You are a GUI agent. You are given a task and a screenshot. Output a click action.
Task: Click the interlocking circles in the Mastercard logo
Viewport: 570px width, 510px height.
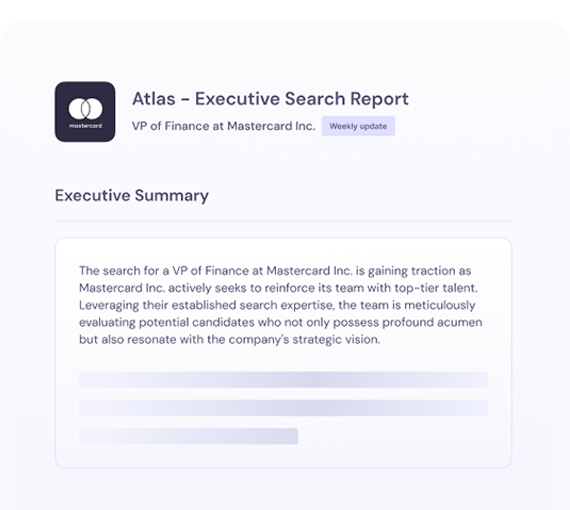click(x=85, y=108)
